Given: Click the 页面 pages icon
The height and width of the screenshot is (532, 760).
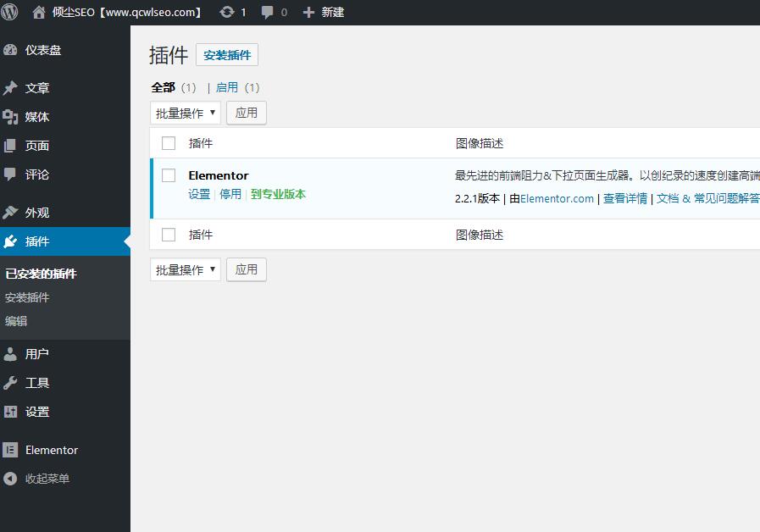Looking at the screenshot, I should [x=10, y=146].
